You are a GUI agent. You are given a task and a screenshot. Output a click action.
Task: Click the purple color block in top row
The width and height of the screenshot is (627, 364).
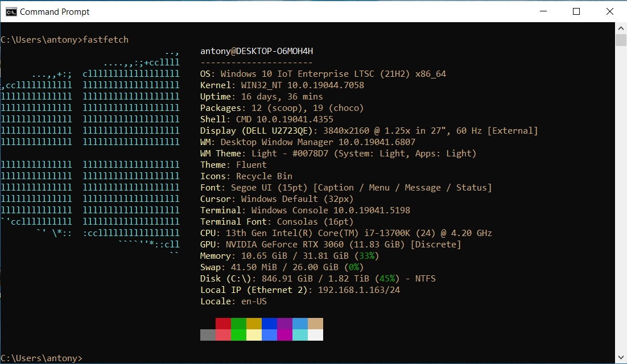point(284,324)
